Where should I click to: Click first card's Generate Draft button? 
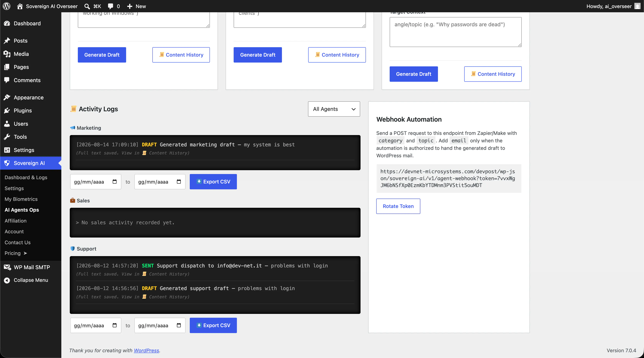[x=102, y=55]
